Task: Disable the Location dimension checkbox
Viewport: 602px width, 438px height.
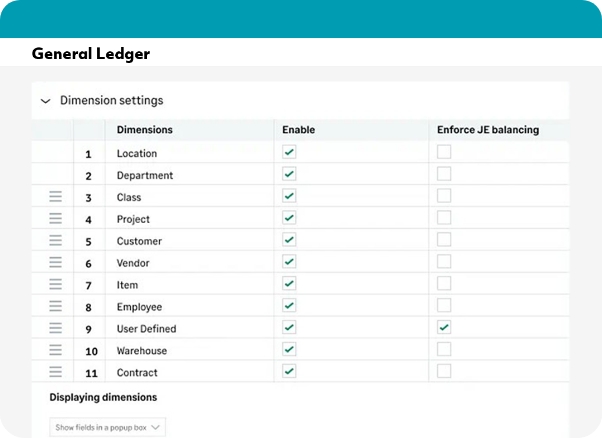Action: pos(289,152)
